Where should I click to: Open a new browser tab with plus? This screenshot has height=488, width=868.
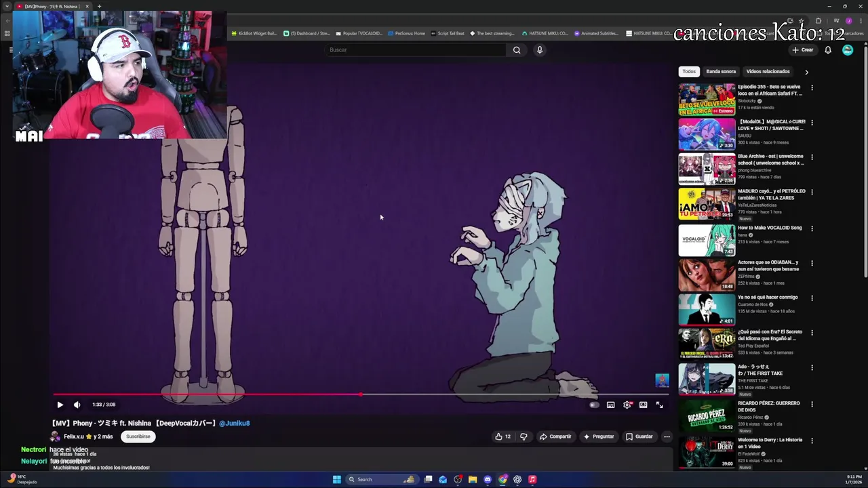pos(99,6)
